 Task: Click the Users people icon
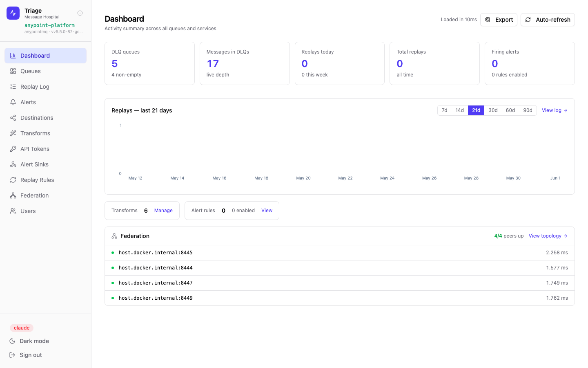click(x=13, y=211)
